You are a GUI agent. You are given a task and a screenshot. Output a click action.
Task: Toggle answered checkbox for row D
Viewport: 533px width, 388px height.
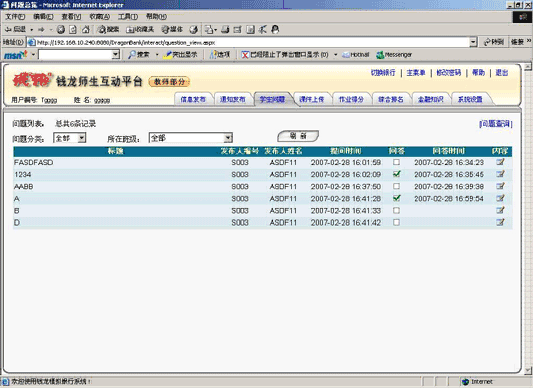396,222
